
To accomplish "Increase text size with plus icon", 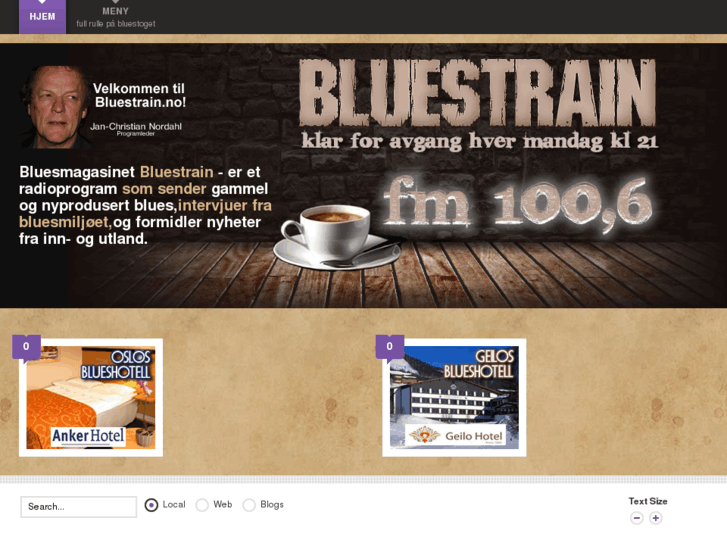I will 656,518.
